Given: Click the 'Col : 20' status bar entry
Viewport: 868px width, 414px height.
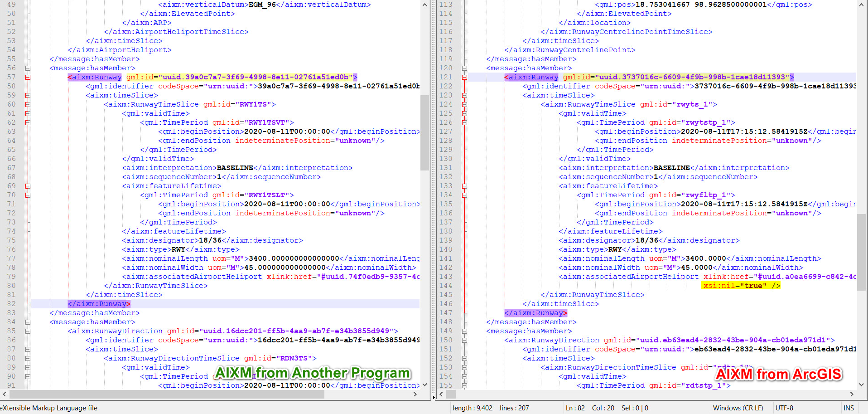Looking at the screenshot, I should [x=603, y=408].
